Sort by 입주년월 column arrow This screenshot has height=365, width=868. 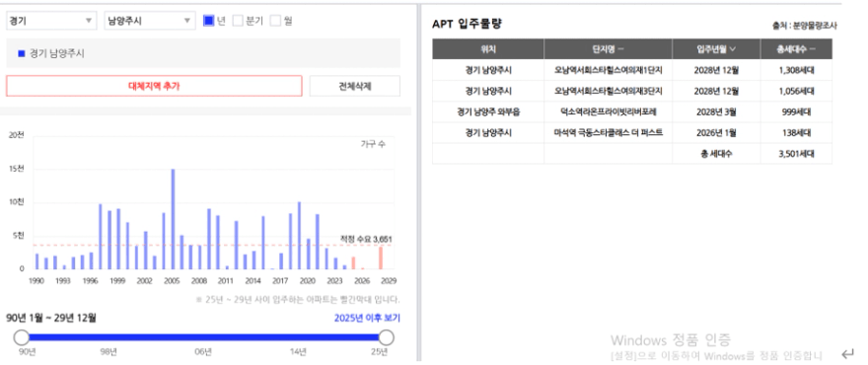coord(732,48)
